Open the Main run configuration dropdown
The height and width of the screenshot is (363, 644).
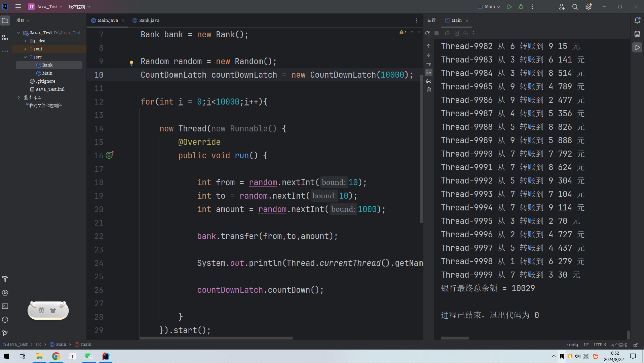(489, 7)
